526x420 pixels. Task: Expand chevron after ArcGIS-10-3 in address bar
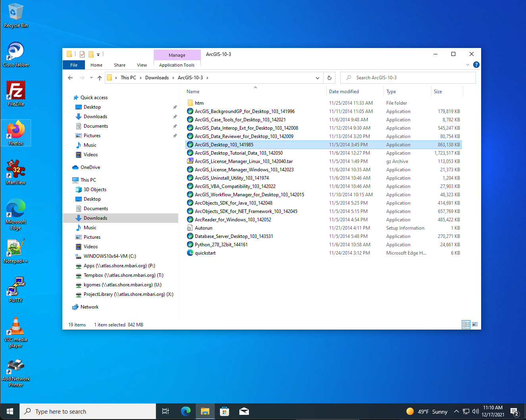pyautogui.click(x=207, y=78)
